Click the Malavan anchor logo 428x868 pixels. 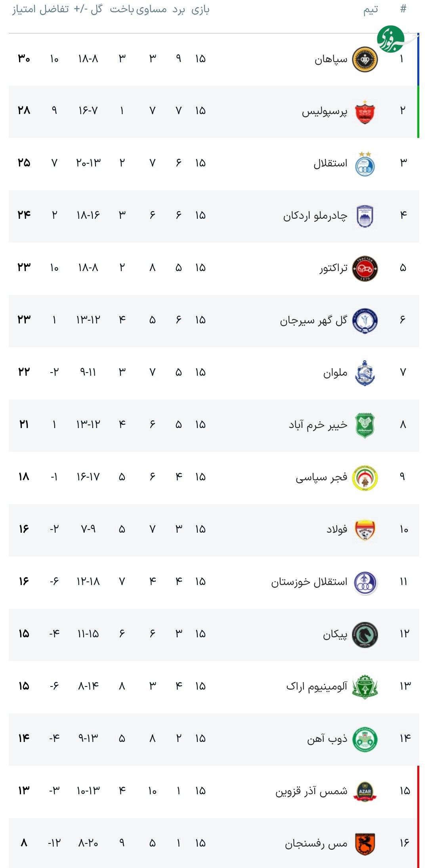[x=365, y=373]
